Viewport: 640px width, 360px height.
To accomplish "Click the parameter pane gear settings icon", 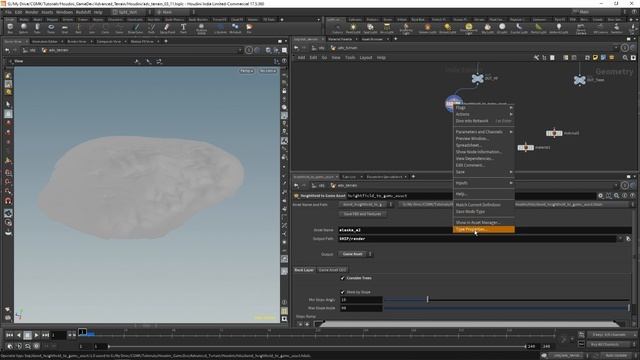I will [x=600, y=196].
